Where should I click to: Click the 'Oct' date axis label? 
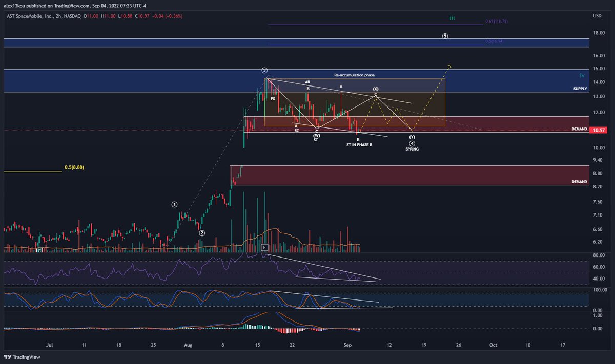493,345
